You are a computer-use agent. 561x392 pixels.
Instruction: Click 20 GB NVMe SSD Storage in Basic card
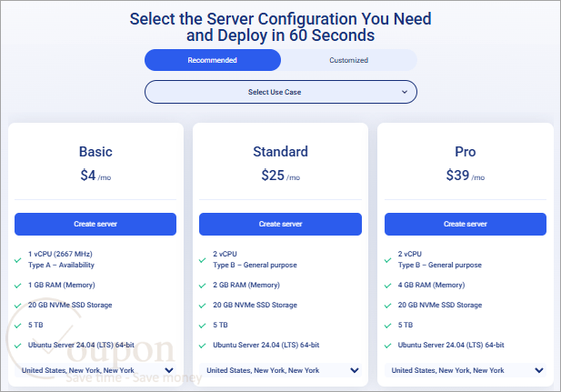[70, 305]
